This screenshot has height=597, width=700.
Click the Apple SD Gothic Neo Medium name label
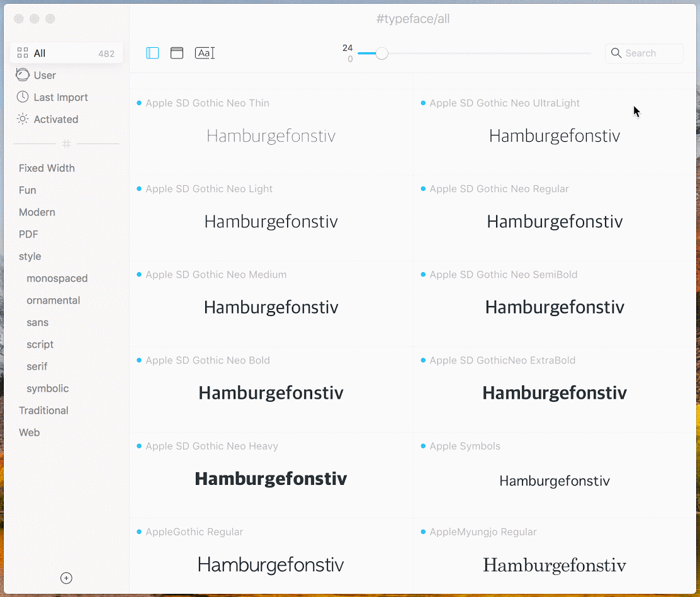(216, 275)
